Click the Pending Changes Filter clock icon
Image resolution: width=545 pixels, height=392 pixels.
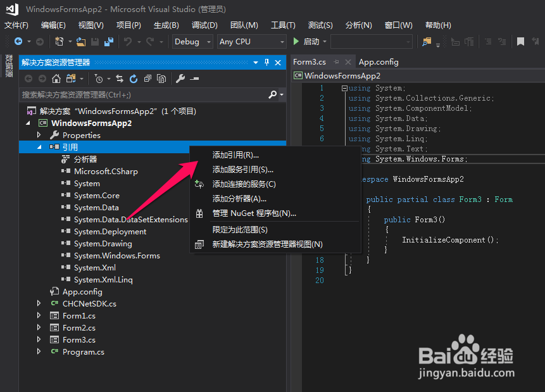click(x=98, y=79)
